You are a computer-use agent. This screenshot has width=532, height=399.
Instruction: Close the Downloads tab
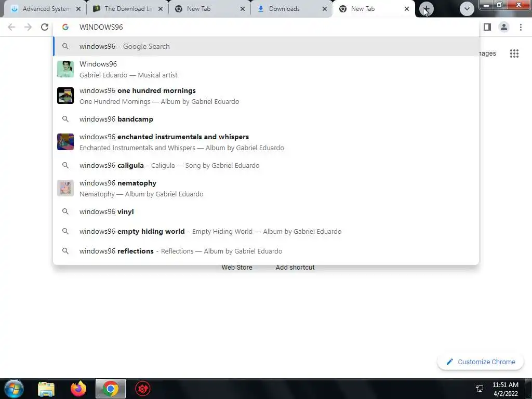[x=325, y=9]
